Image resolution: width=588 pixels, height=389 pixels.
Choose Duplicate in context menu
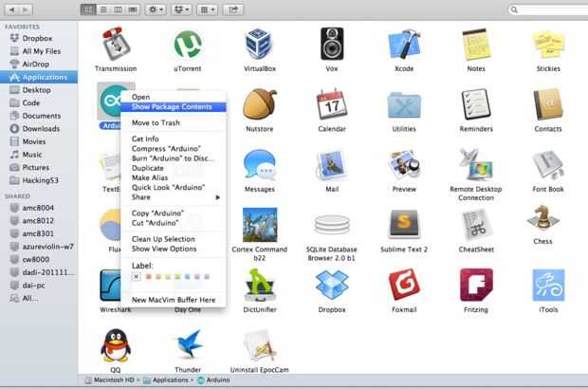coord(174,168)
